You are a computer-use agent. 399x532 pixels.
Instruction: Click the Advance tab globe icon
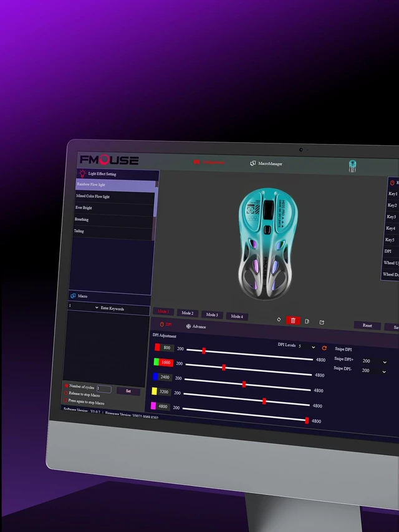188,326
